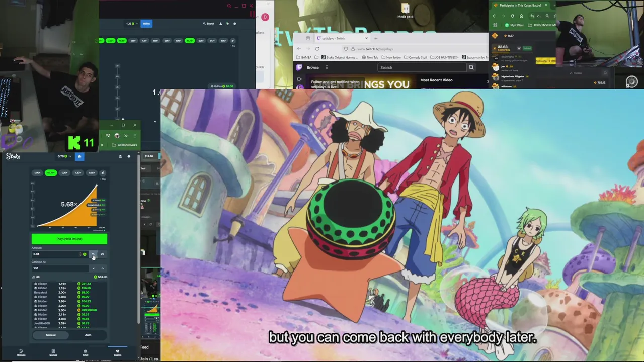Viewport: 644px width, 362px height.
Task: Click the Twitch Search field
Action: click(x=422, y=67)
